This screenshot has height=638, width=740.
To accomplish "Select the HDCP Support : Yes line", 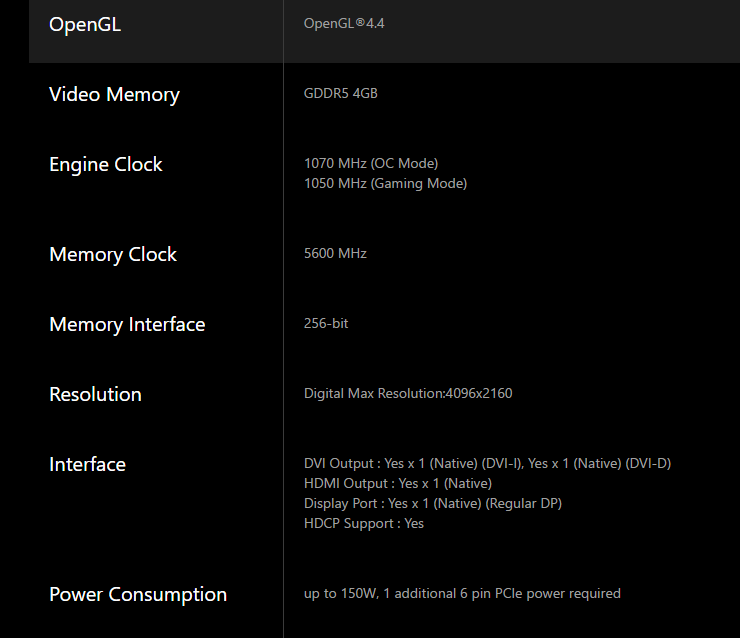I will (x=363, y=524).
